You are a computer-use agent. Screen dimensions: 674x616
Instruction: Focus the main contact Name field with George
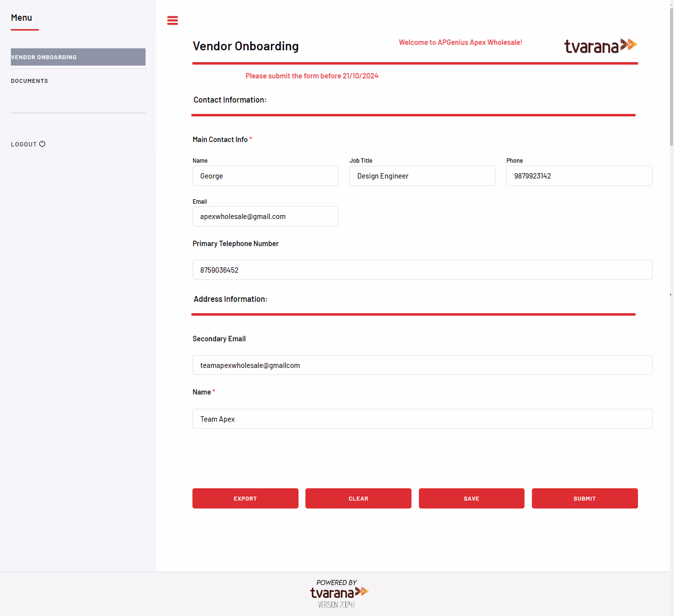265,176
